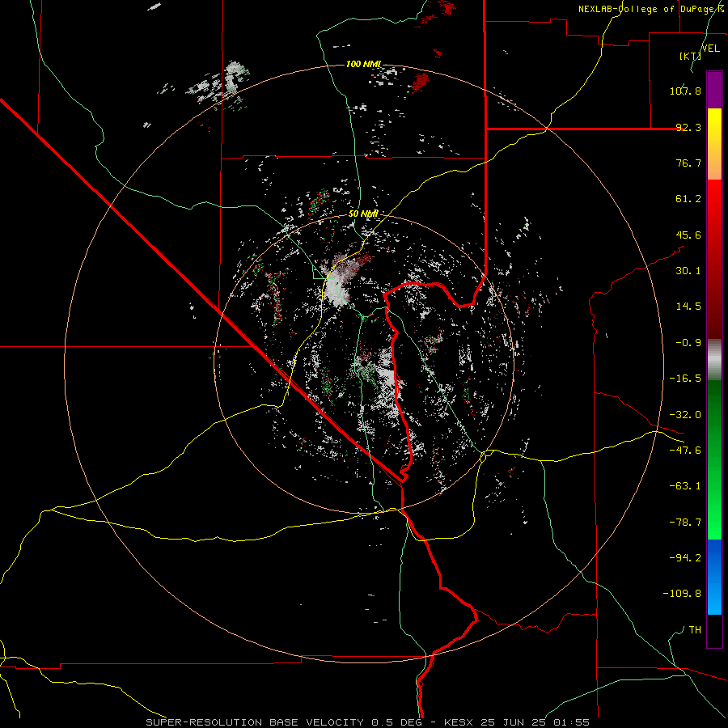Click the -47.6 legend value

point(685,451)
